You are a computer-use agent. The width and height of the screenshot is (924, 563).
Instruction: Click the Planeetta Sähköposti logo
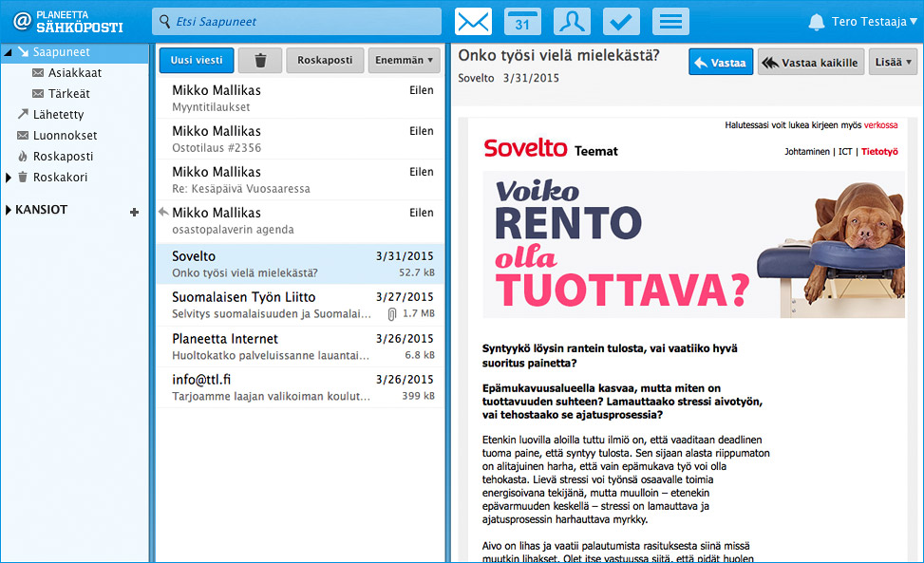click(68, 22)
